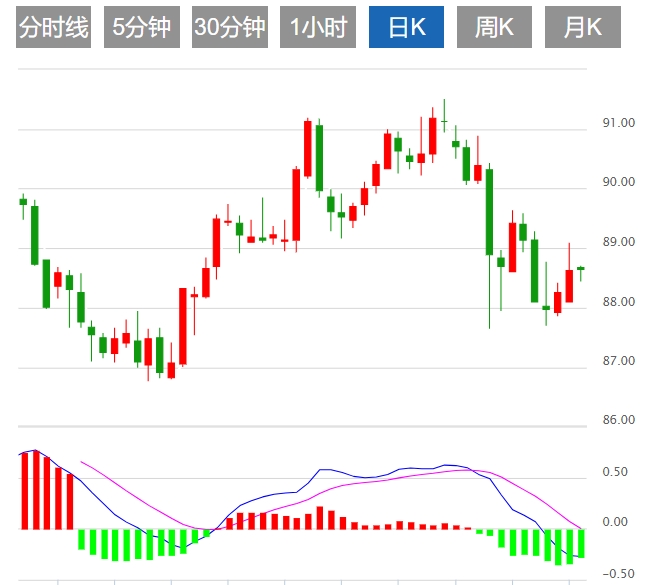Select the 日K daily candlestick tab
645x585 pixels.
click(406, 27)
